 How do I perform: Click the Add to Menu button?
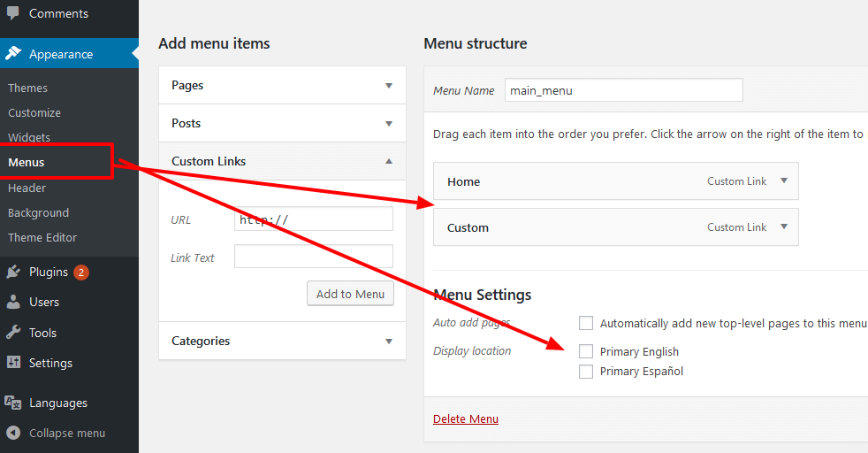coord(350,294)
